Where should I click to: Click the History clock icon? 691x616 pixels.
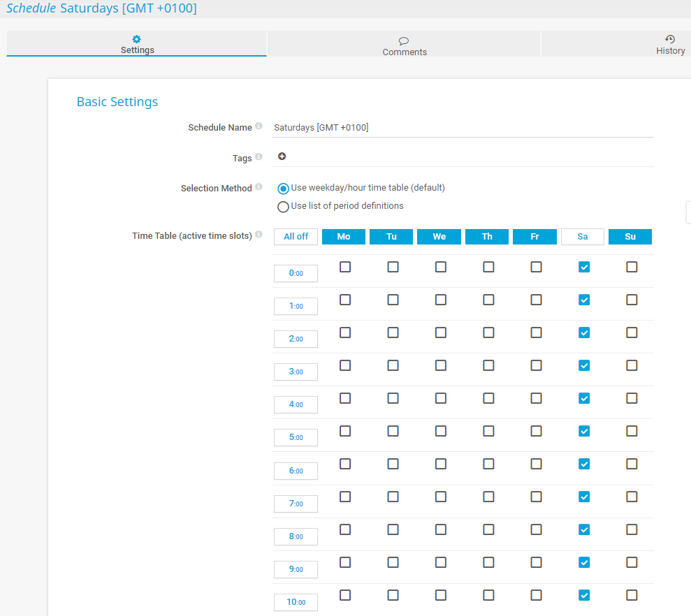(670, 39)
